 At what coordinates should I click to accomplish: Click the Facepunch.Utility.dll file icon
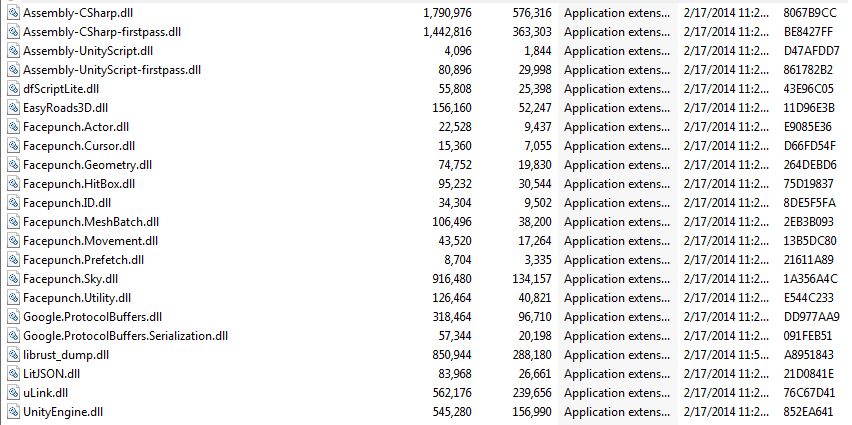click(13, 298)
